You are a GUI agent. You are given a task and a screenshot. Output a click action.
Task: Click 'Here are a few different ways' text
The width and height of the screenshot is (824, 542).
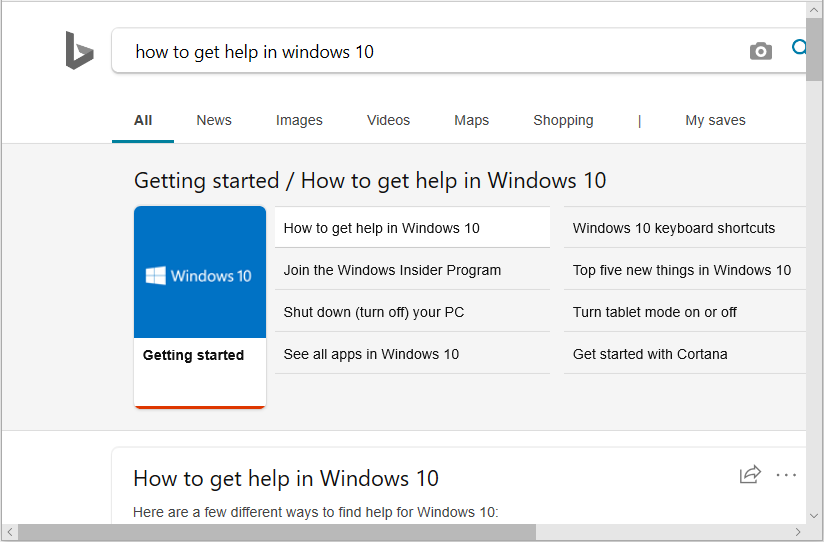point(315,512)
